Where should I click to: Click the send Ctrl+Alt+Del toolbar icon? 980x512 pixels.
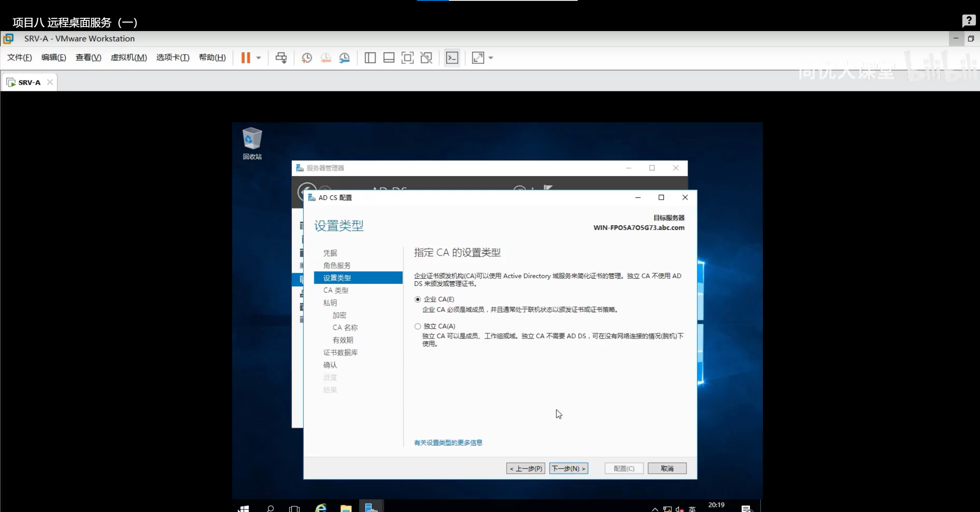(281, 58)
